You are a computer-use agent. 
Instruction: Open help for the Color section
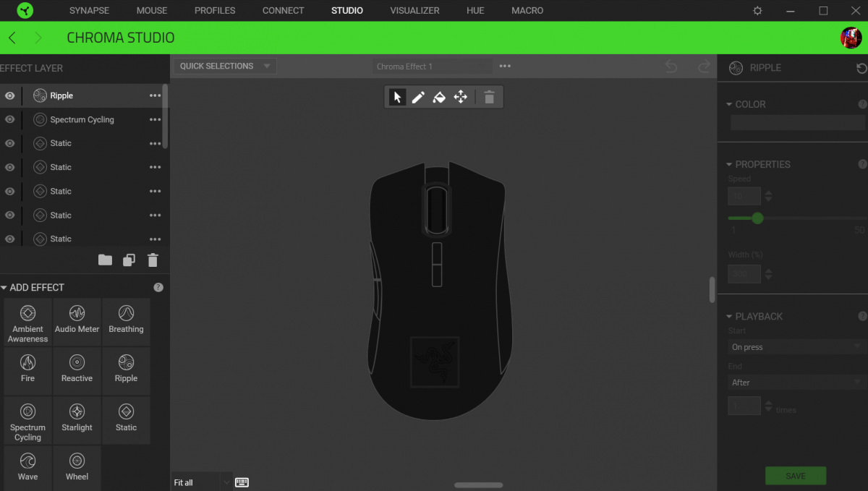pyautogui.click(x=862, y=104)
